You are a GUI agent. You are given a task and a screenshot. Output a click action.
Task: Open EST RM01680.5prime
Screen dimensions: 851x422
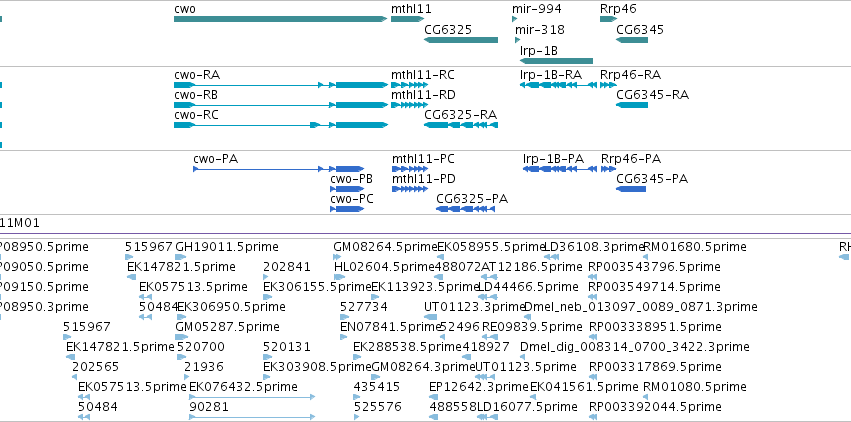click(x=645, y=257)
